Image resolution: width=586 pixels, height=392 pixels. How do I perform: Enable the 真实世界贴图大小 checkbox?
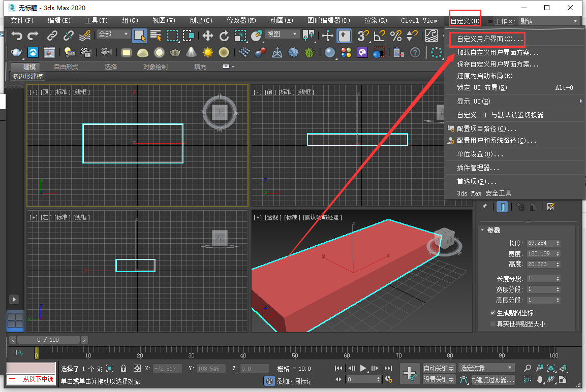493,323
